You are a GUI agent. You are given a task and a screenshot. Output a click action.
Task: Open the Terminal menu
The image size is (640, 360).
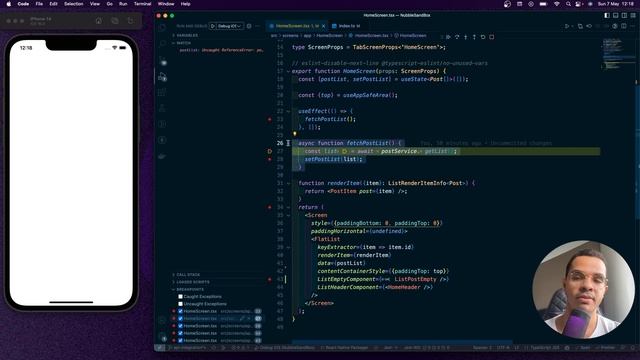142,4
